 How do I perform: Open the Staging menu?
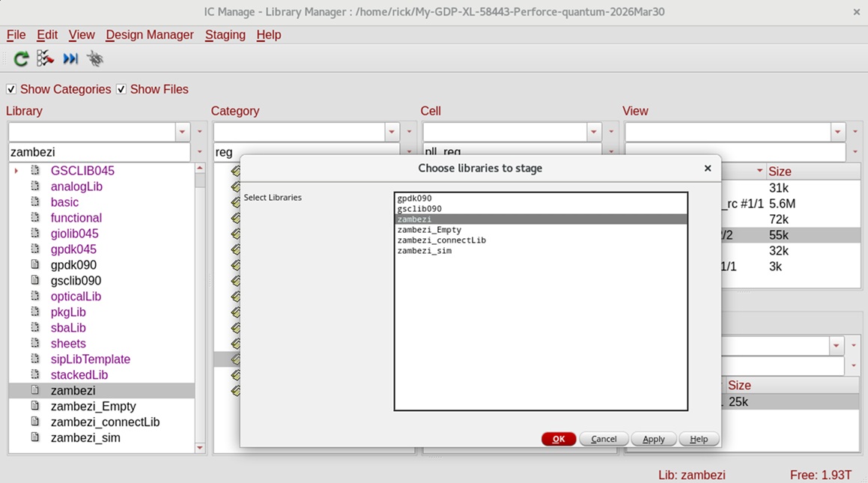225,35
